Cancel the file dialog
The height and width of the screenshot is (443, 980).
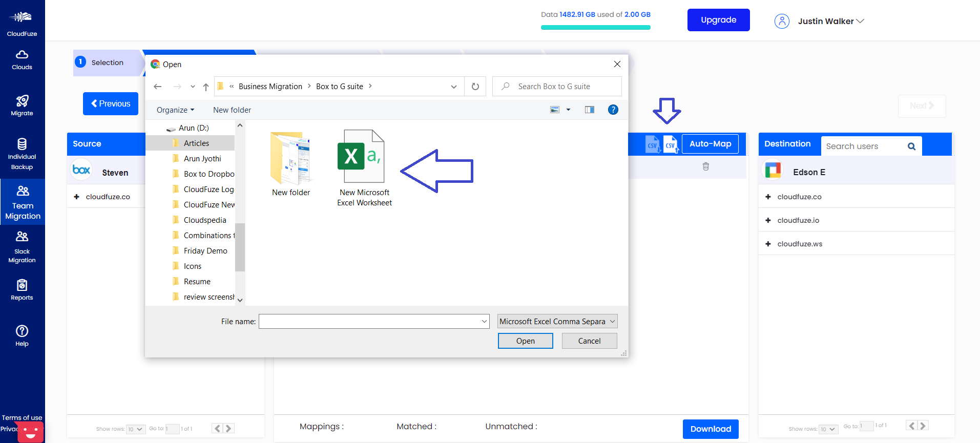click(x=589, y=341)
